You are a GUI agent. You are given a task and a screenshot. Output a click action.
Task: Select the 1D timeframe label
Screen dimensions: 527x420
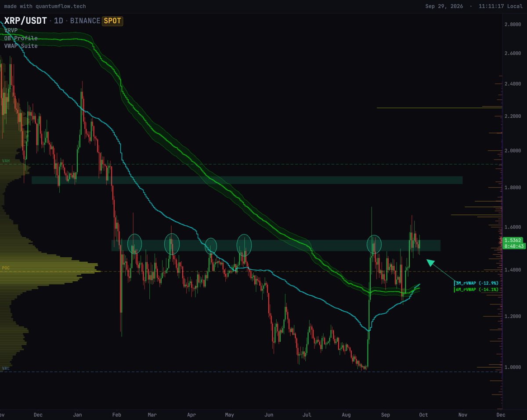[x=58, y=21]
